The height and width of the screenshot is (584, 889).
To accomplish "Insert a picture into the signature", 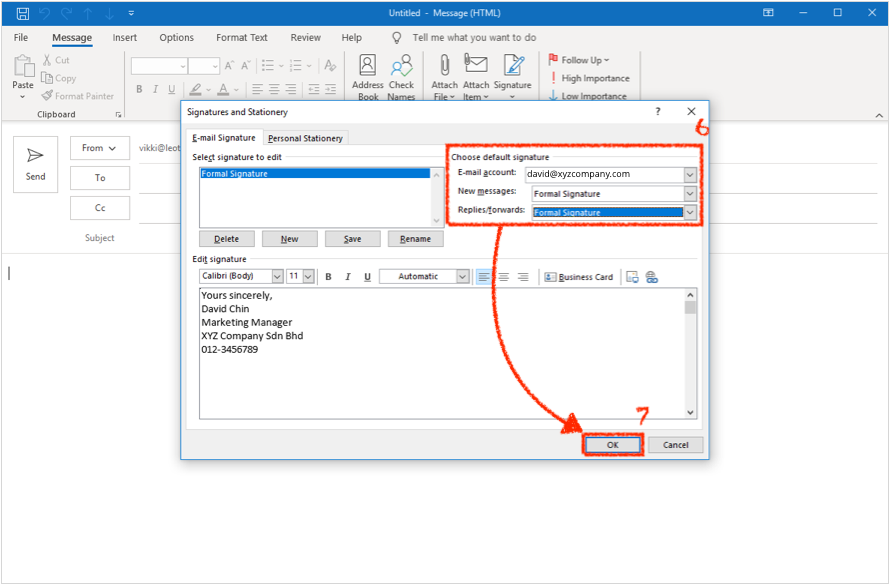I will click(x=632, y=277).
